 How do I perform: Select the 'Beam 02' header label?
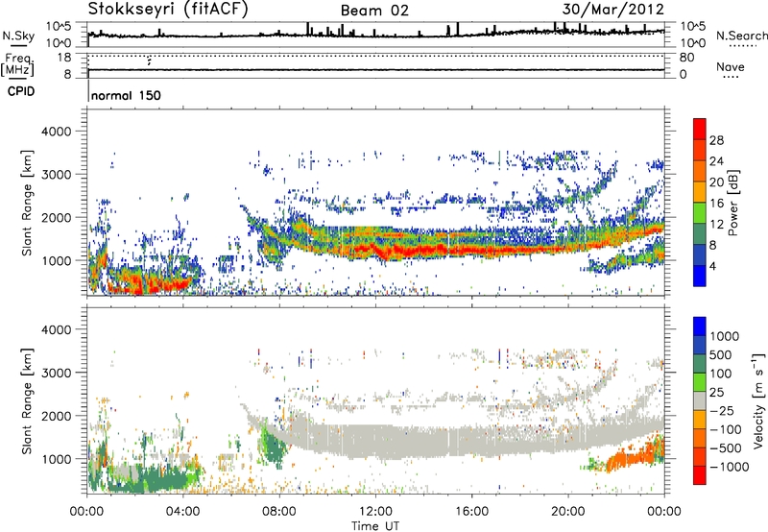click(x=374, y=11)
